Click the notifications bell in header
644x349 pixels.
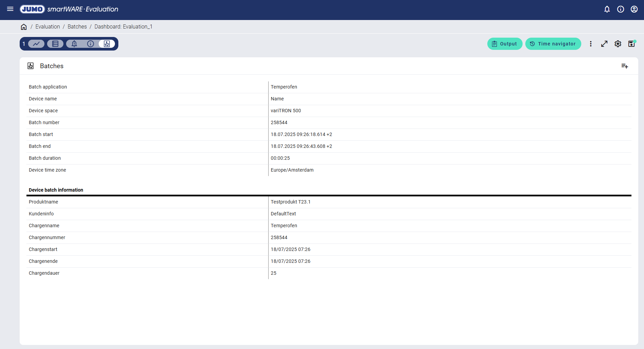click(607, 9)
